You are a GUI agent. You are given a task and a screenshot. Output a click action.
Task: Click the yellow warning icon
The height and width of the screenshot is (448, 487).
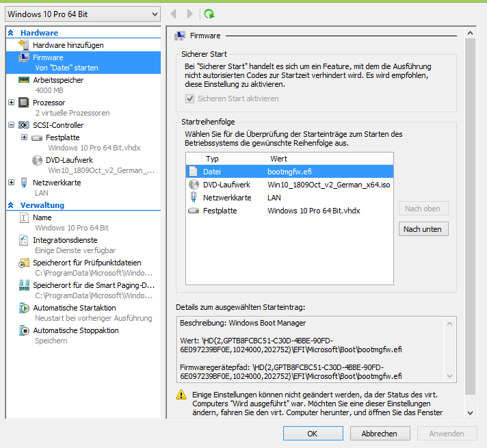click(181, 395)
